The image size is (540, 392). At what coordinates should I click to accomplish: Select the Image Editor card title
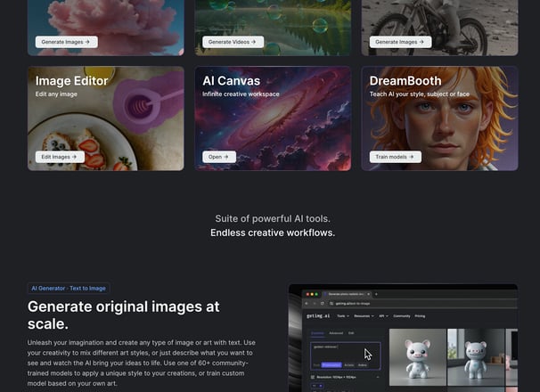point(71,81)
